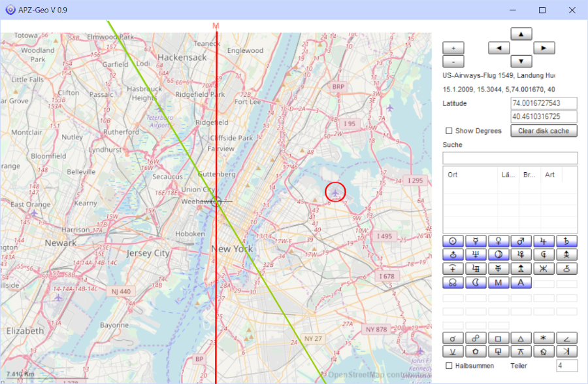Toggle the Lunar Node button
The image size is (588, 384).
(453, 283)
